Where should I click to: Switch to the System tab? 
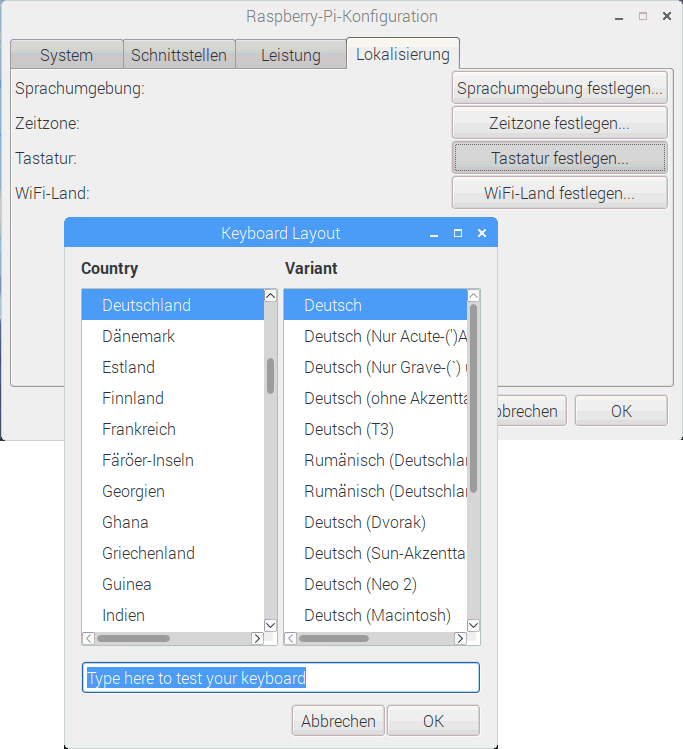point(66,55)
